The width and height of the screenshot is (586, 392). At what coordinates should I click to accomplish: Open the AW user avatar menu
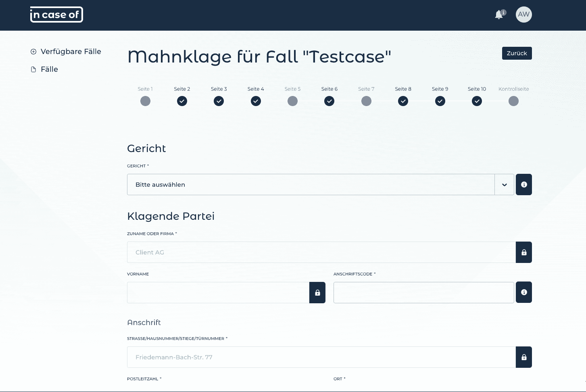(523, 15)
